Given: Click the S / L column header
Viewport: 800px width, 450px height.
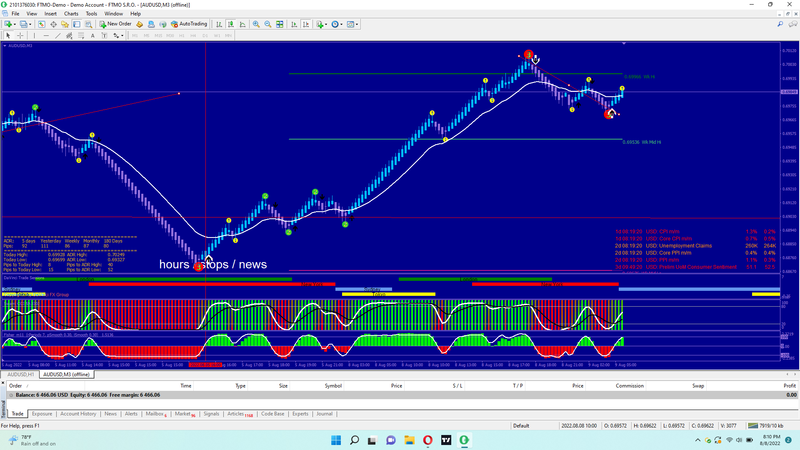Looking at the screenshot, I should click(457, 385).
